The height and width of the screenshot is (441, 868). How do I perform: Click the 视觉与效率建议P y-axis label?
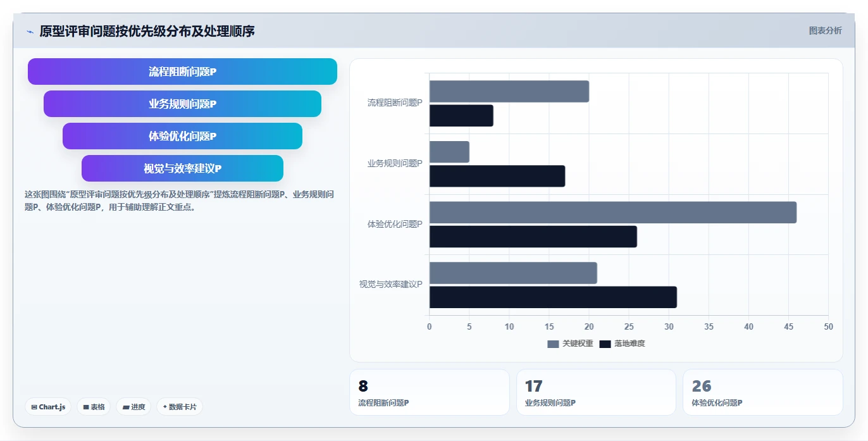click(391, 285)
